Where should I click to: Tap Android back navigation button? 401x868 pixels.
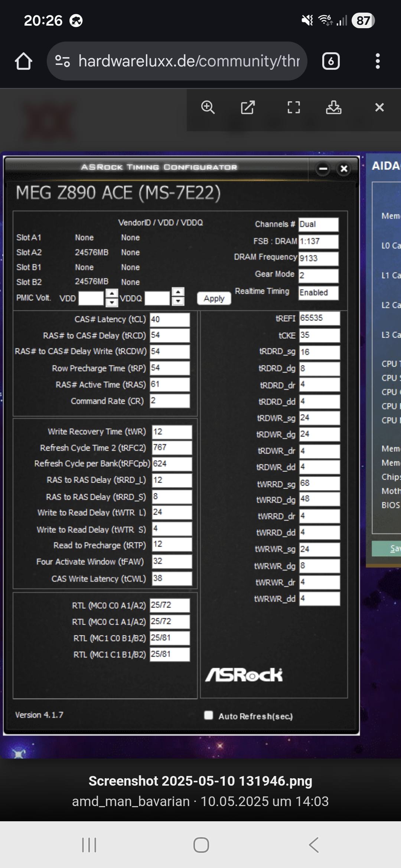pos(314,845)
